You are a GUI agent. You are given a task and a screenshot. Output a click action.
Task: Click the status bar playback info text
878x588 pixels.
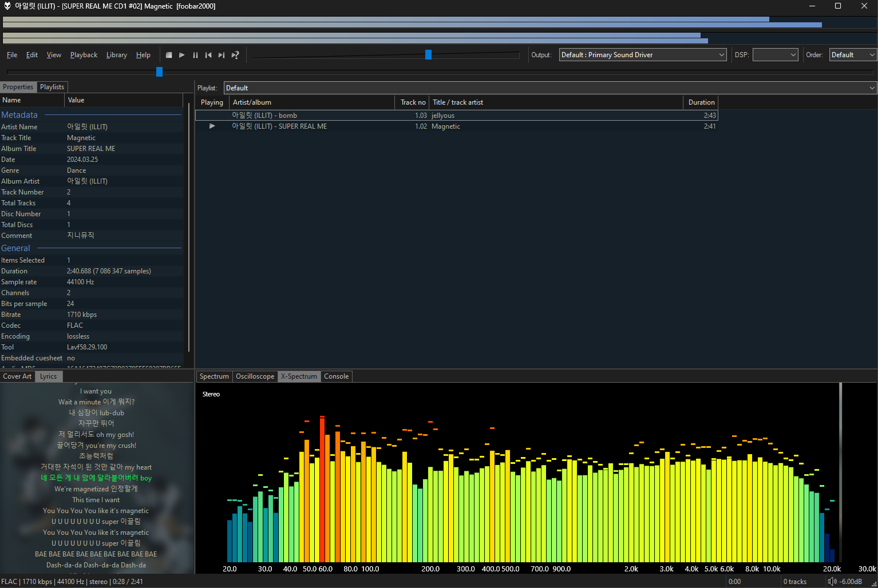point(72,582)
